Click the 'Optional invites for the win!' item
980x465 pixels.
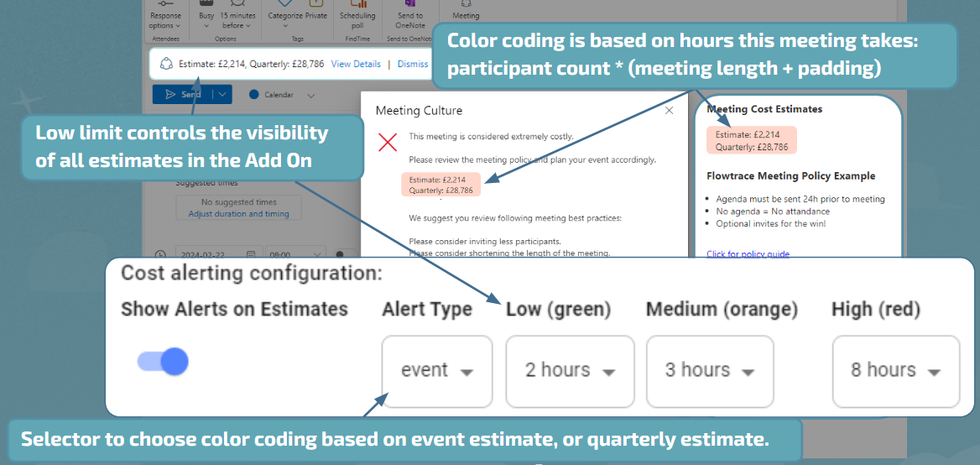point(771,223)
